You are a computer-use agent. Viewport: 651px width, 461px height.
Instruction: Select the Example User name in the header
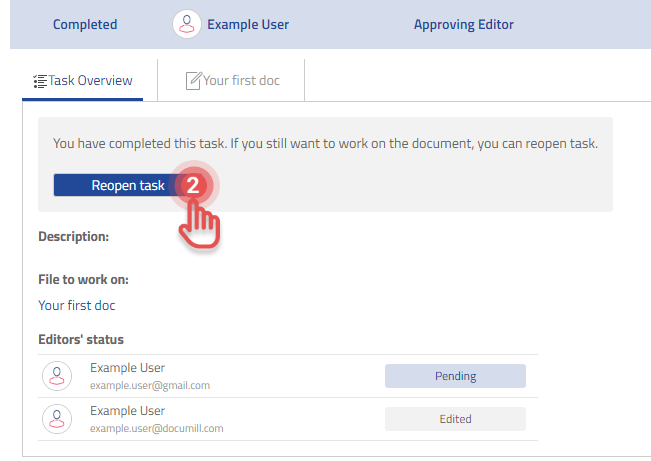[x=248, y=24]
